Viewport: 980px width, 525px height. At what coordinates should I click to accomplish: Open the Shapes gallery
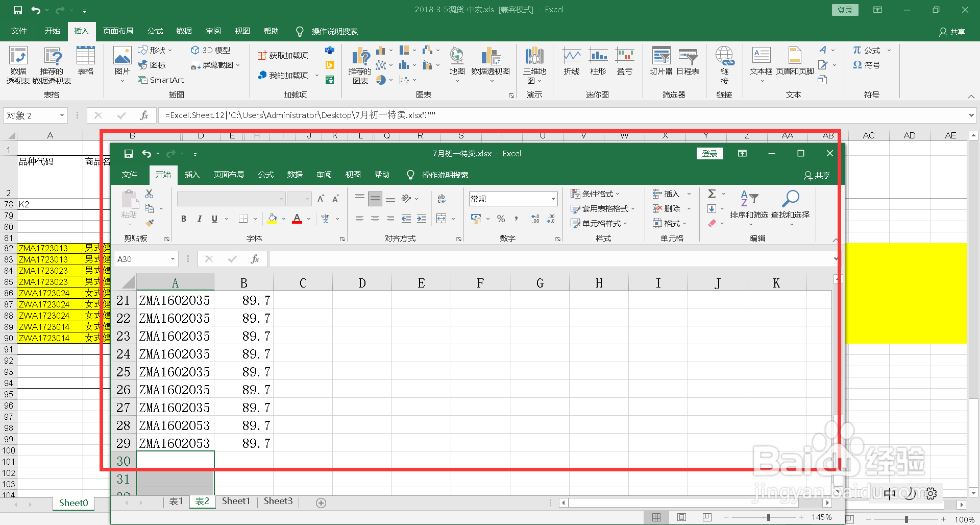pos(155,50)
